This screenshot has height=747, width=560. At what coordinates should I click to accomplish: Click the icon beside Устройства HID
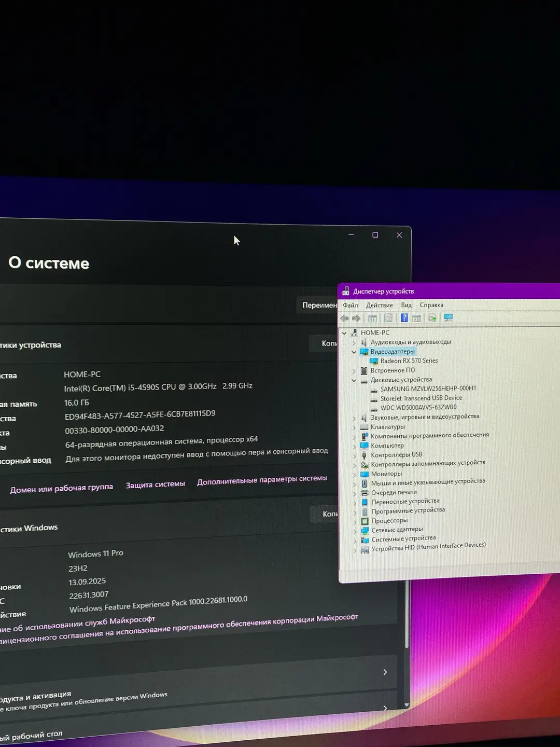click(x=365, y=549)
